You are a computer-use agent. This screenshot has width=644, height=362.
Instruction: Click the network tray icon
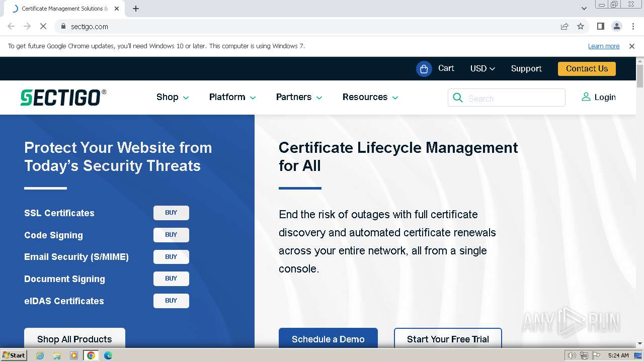[x=584, y=355]
